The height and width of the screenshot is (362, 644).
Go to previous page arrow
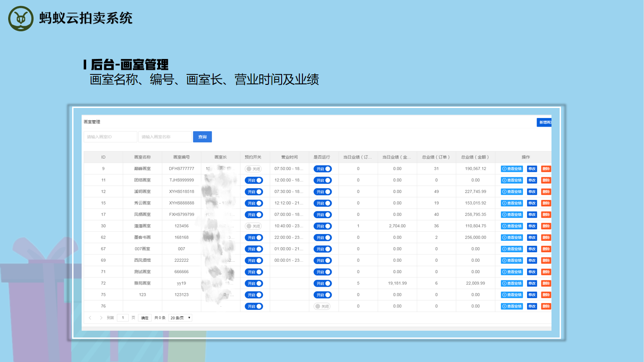click(90, 318)
